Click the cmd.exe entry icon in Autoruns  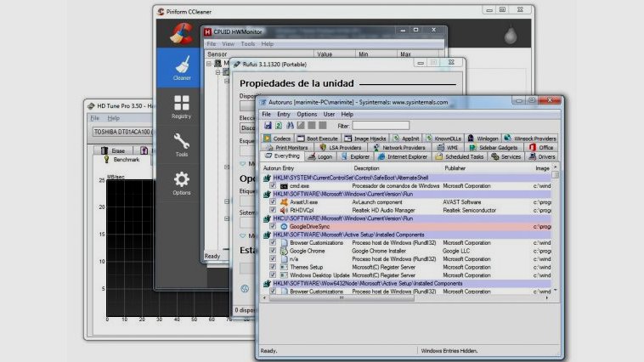(x=284, y=186)
